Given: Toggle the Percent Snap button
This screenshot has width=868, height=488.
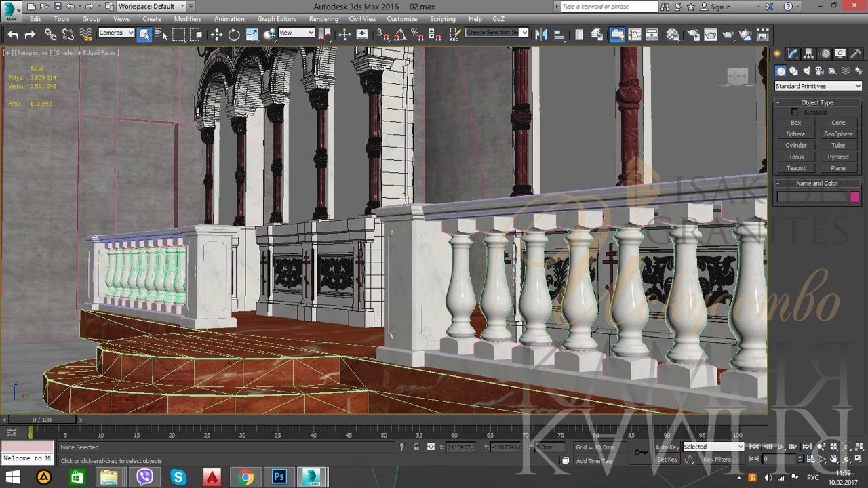Looking at the screenshot, I should point(417,35).
